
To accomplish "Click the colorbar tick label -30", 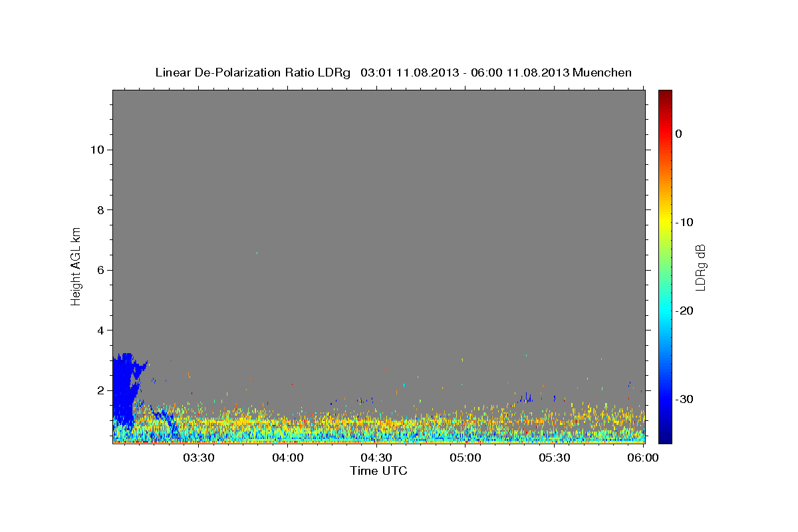I will (x=685, y=399).
